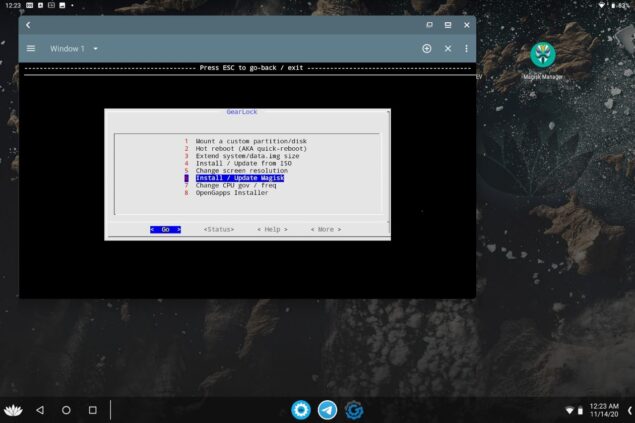635x423 pixels.
Task: Click the back arrow in title bar
Action: [x=28, y=24]
